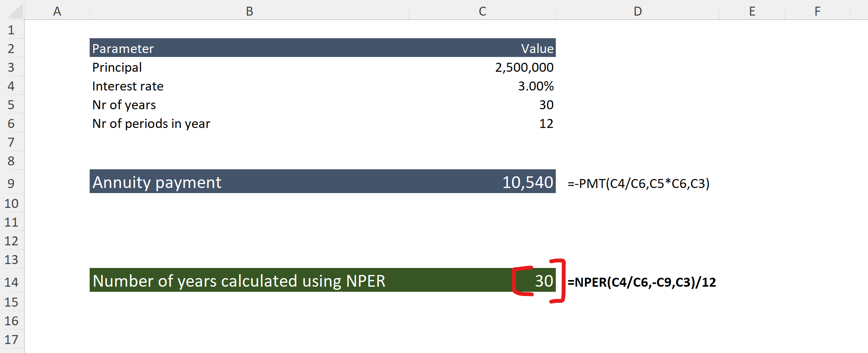Select column F header
This screenshot has height=353, width=868.
tap(817, 11)
